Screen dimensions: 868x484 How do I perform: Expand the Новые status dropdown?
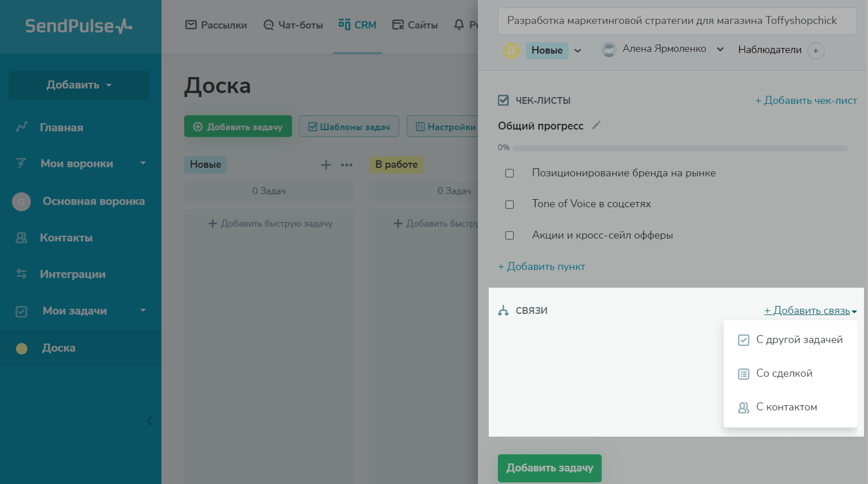point(578,51)
